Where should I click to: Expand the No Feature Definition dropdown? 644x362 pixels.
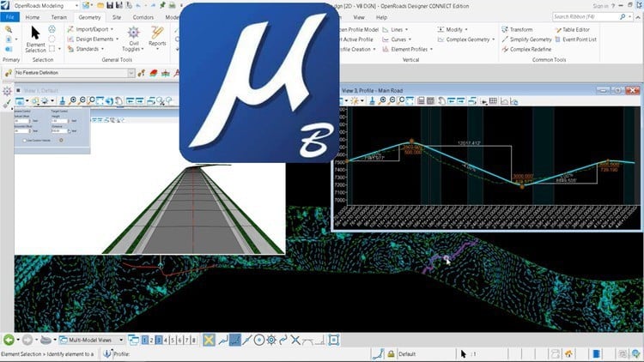tap(131, 74)
